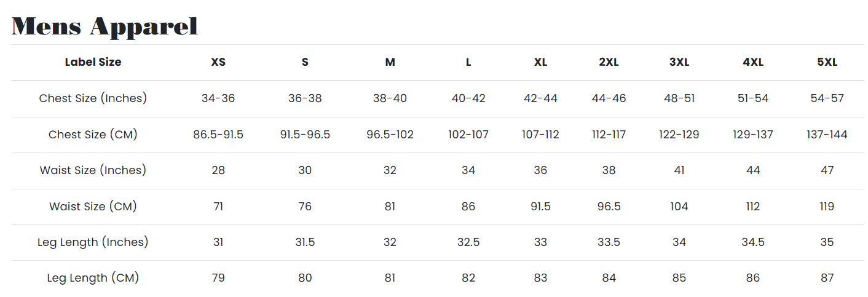The height and width of the screenshot is (297, 868).
Task: Click the Waist Size (CM) row label
Action: tap(93, 207)
